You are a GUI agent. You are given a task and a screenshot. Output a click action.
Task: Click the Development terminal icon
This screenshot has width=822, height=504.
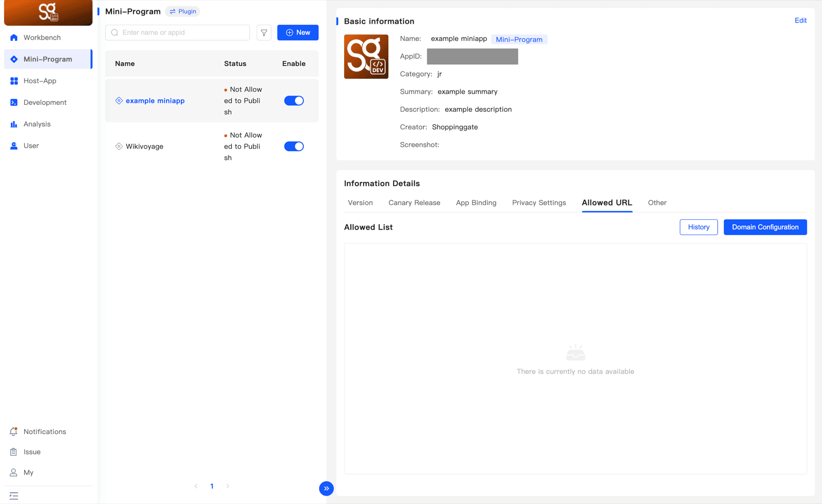14,102
